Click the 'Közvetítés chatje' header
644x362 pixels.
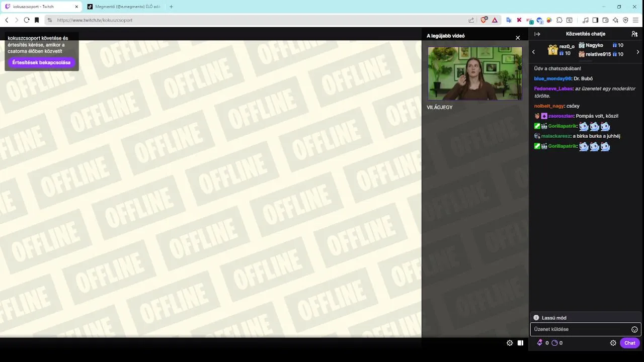pos(586,34)
